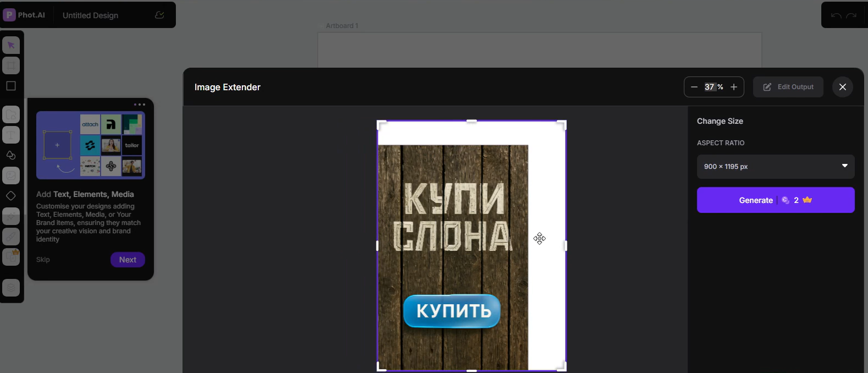Click the left edge middle crop handle
This screenshot has width=868, height=373.
(x=377, y=246)
